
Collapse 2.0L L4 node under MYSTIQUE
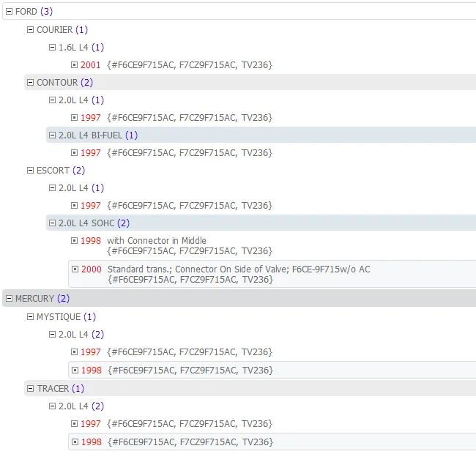point(52,335)
